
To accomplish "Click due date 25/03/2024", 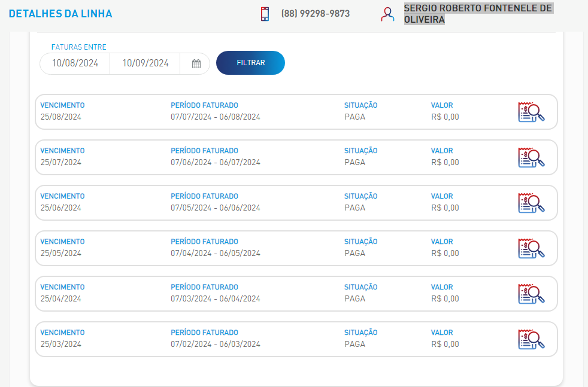I will pyautogui.click(x=60, y=344).
